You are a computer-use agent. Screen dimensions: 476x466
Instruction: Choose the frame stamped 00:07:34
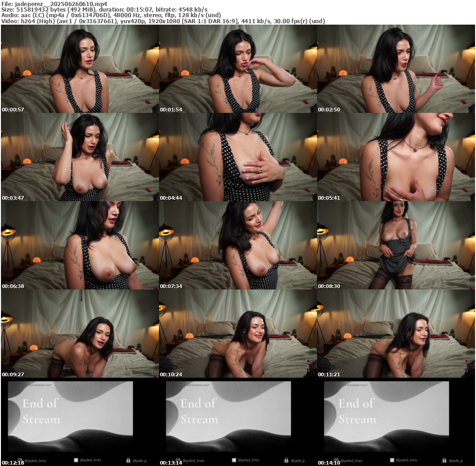pos(238,245)
